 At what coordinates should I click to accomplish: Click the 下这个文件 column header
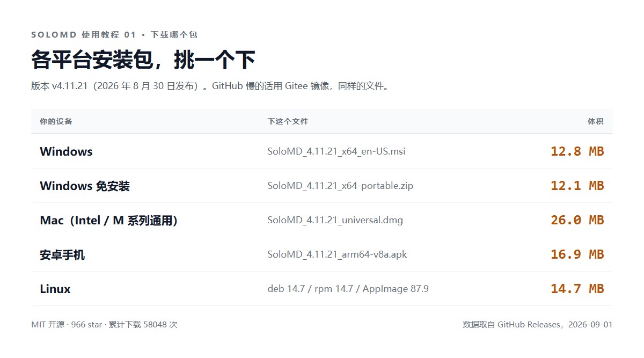288,121
